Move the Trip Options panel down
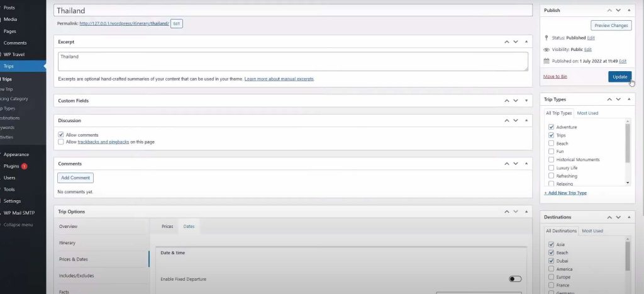The width and height of the screenshot is (644, 294). (x=516, y=212)
